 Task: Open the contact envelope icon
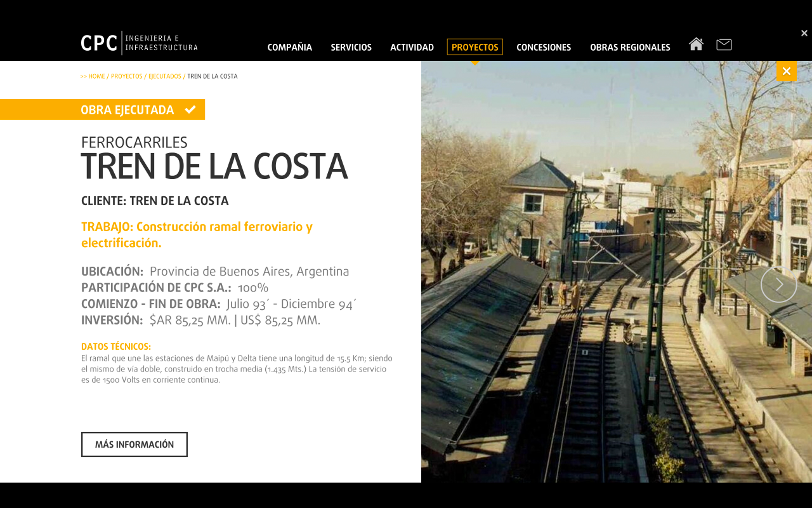click(724, 44)
